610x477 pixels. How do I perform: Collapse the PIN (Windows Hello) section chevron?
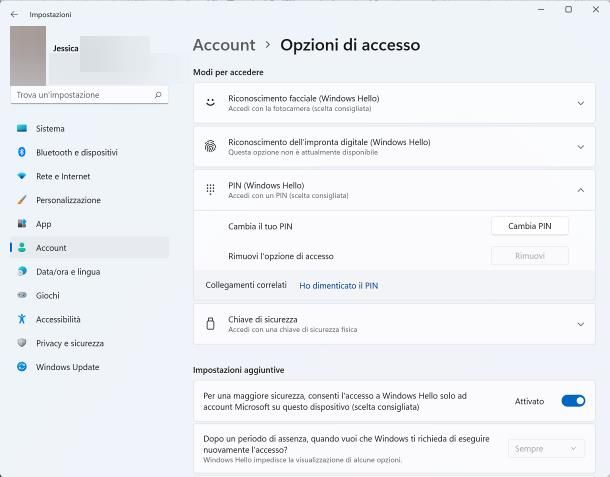[580, 190]
